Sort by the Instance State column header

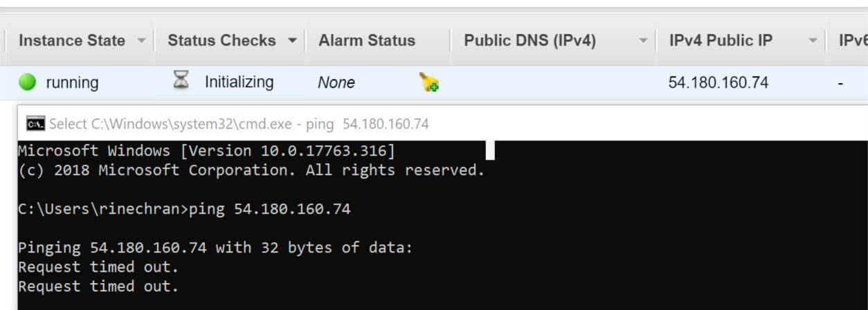(72, 40)
